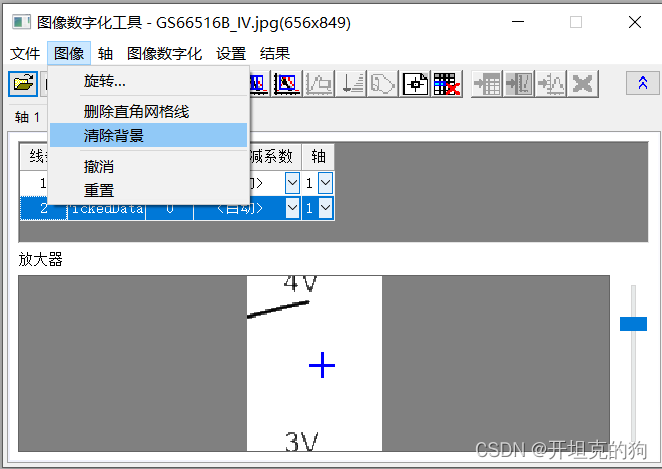Click the greyed vertical marker lines icon

pyautogui.click(x=351, y=84)
